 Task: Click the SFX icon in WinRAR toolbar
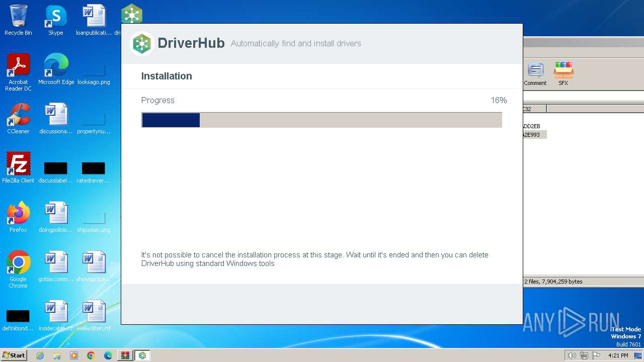click(x=563, y=74)
